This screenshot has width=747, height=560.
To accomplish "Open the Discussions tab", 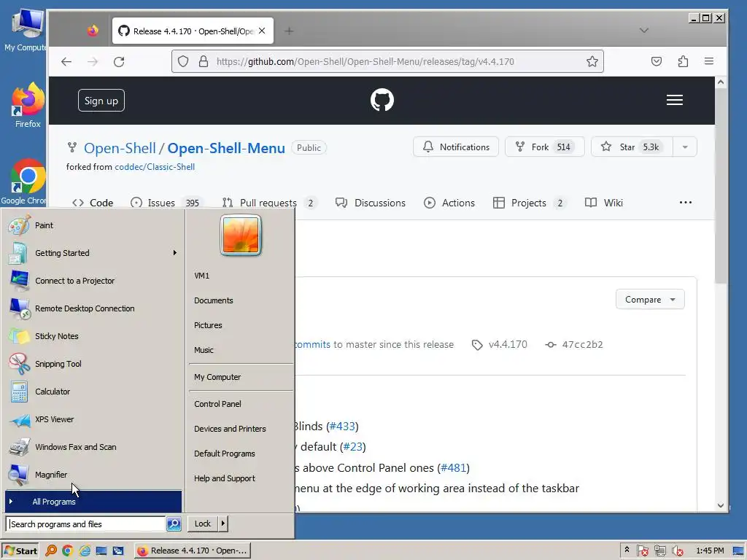I will coord(370,203).
